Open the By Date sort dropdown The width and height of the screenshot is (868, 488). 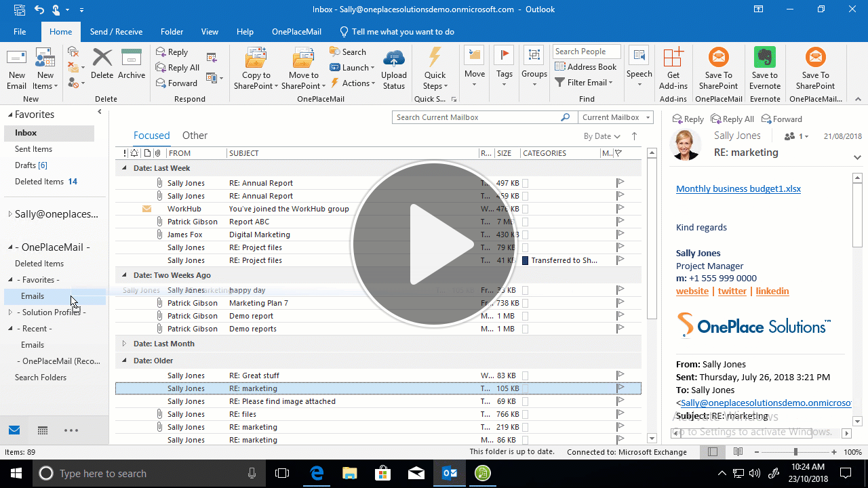tap(601, 136)
